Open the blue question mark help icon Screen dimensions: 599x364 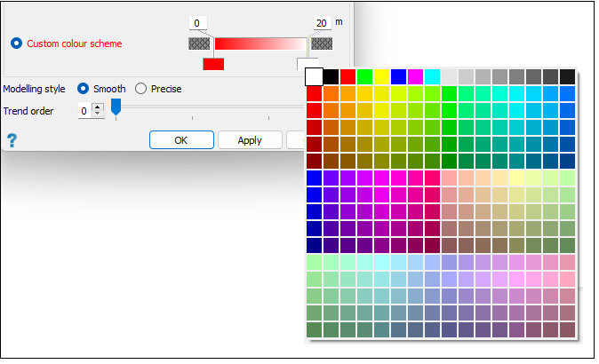click(x=12, y=140)
